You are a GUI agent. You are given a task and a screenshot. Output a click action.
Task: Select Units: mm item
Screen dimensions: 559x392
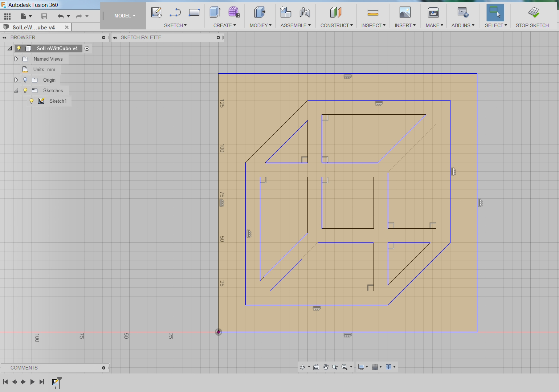pos(44,69)
